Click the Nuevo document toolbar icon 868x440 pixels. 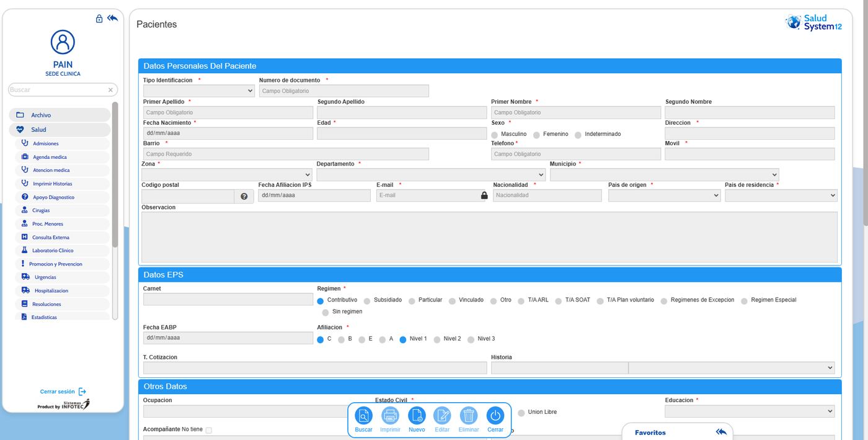pyautogui.click(x=417, y=416)
